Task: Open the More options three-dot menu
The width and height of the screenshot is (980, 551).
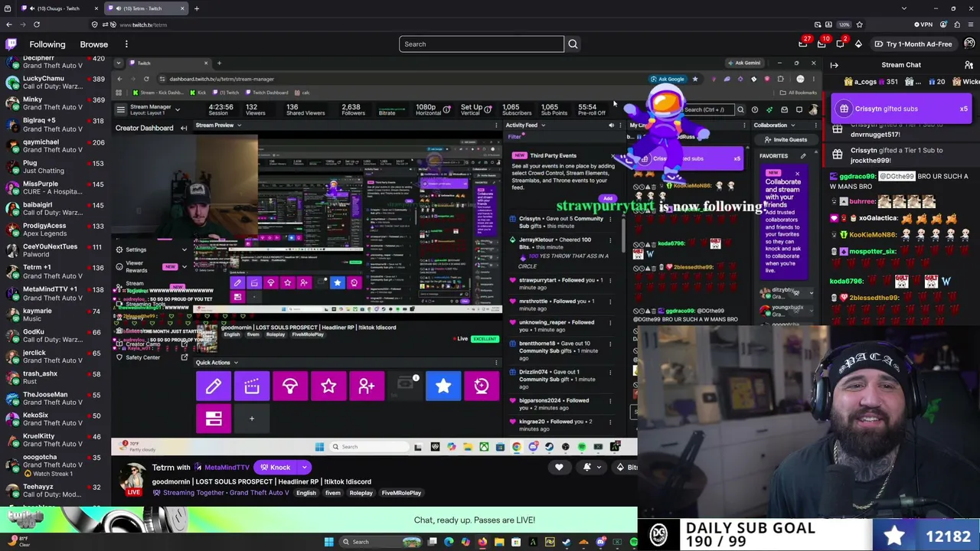Action: (126, 44)
